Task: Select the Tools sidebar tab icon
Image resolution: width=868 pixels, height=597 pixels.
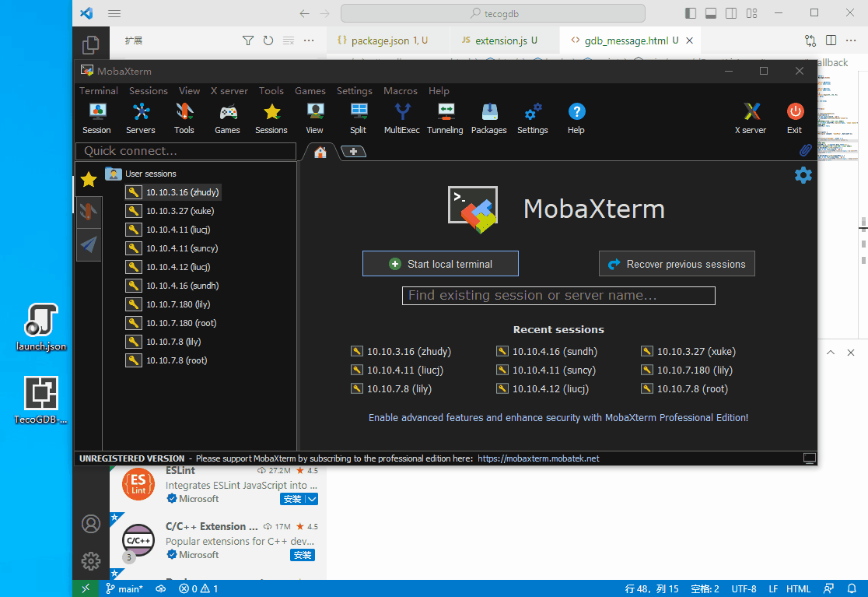Action: 89,212
